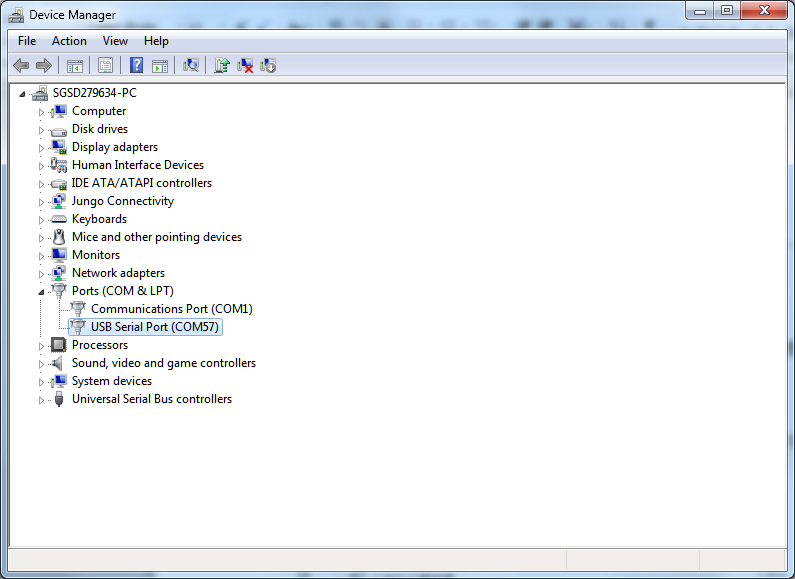Click the Help icon in toolbar
795x579 pixels.
(x=136, y=66)
